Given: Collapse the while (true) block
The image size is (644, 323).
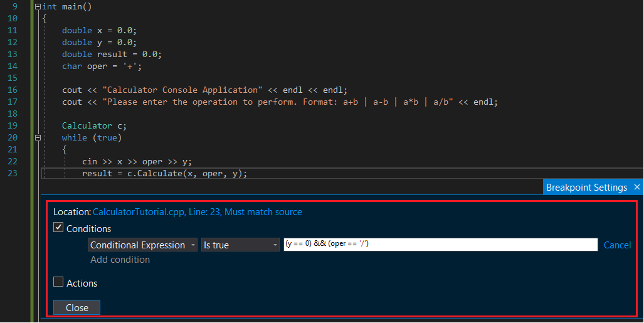Looking at the screenshot, I should (38, 137).
